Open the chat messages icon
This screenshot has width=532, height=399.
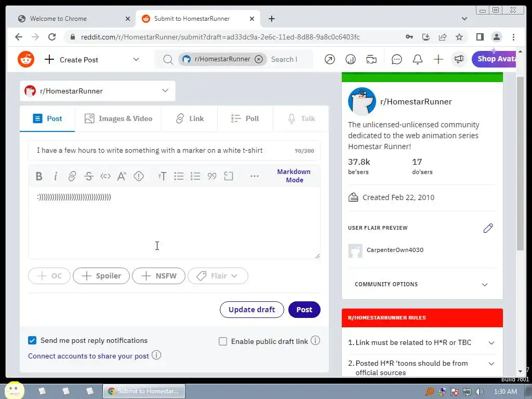[x=396, y=60]
